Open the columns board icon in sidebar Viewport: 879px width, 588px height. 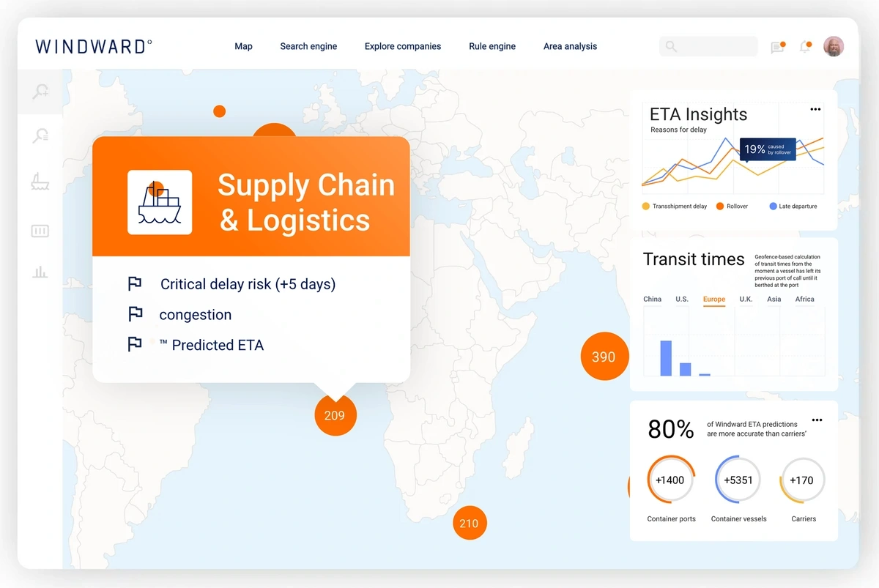tap(40, 231)
